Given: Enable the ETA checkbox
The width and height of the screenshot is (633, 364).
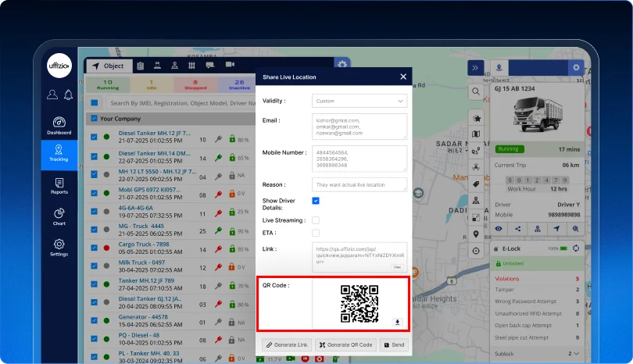Looking at the screenshot, I should point(316,233).
